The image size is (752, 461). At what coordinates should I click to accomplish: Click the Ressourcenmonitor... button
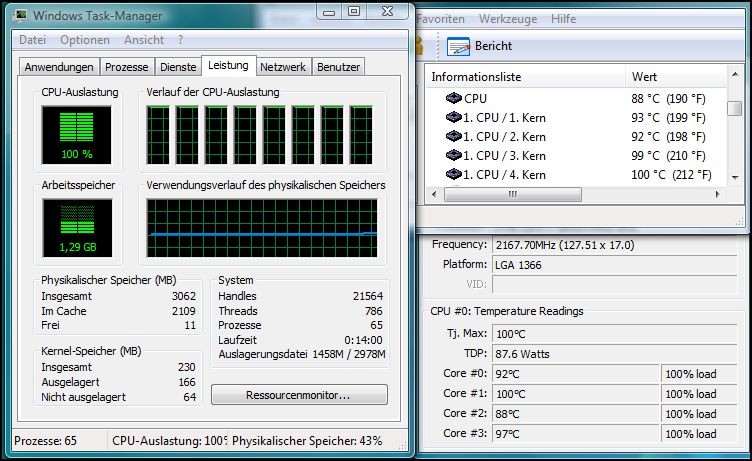299,395
